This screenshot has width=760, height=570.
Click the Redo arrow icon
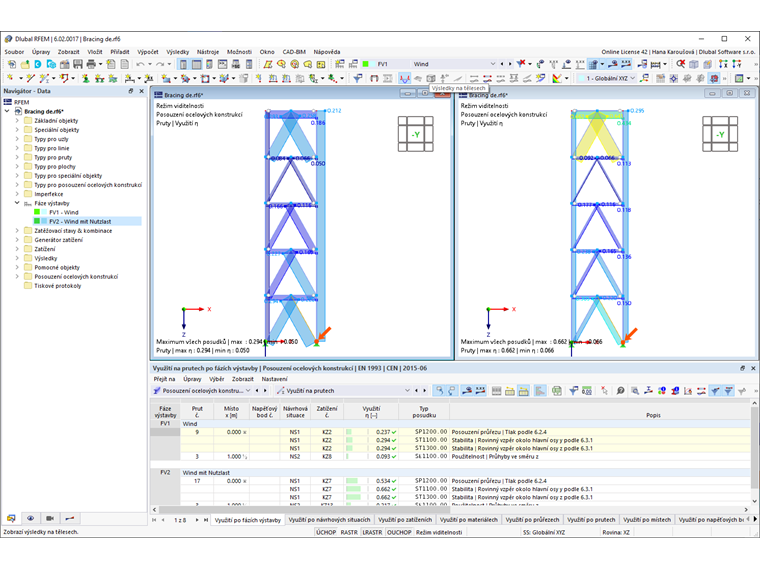160,64
